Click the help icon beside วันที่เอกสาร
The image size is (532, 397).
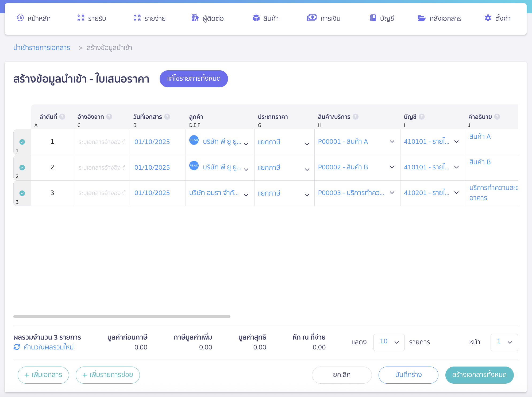coord(167,117)
